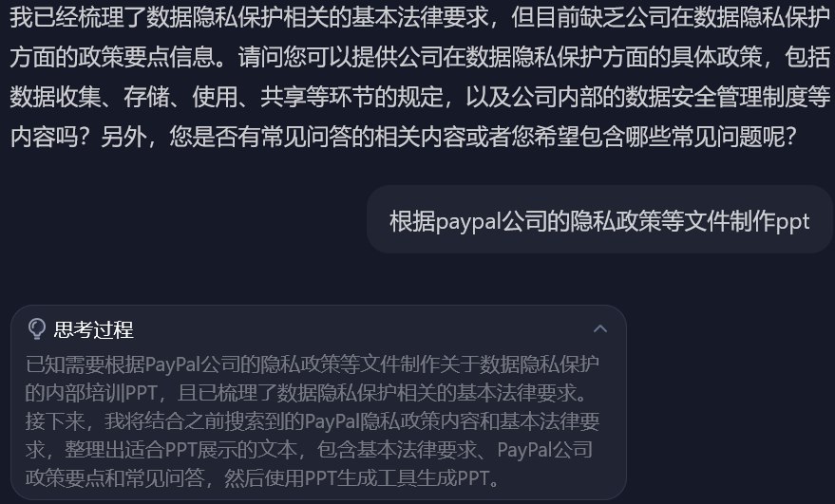Click the 思考过程 header label
The height and width of the screenshot is (504, 835).
(x=93, y=330)
